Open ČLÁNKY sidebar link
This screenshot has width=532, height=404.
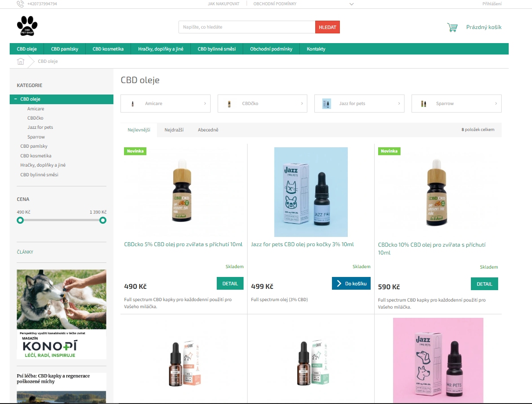(x=25, y=252)
